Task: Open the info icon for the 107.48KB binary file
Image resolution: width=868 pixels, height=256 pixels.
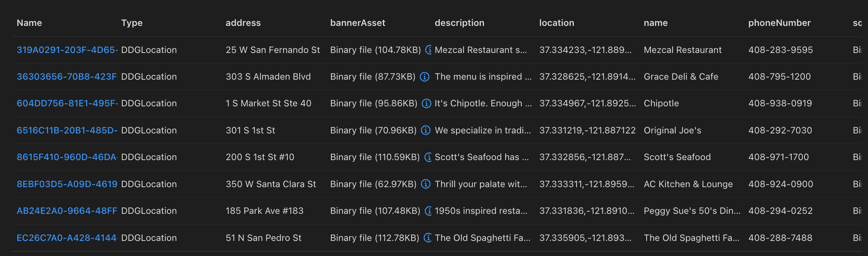Action: pyautogui.click(x=428, y=211)
